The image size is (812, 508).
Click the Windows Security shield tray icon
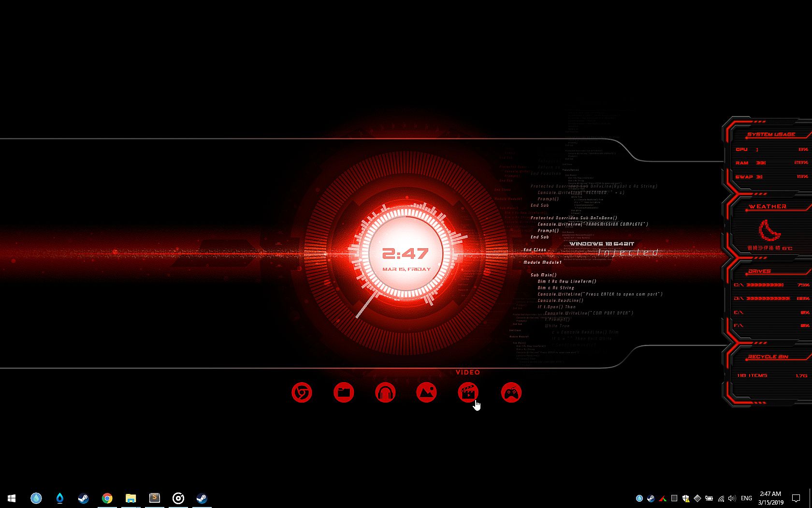click(686, 498)
